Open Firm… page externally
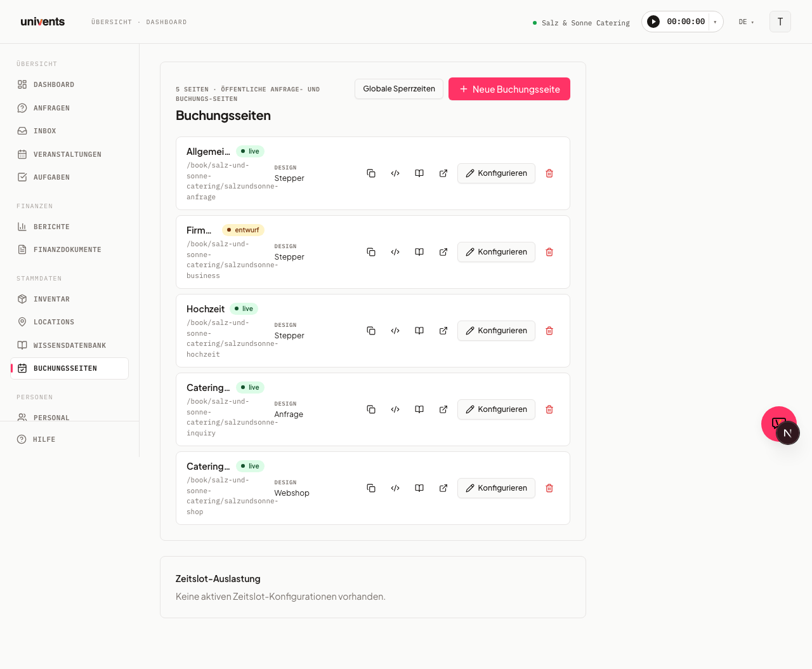This screenshot has width=812, height=669. [x=443, y=252]
